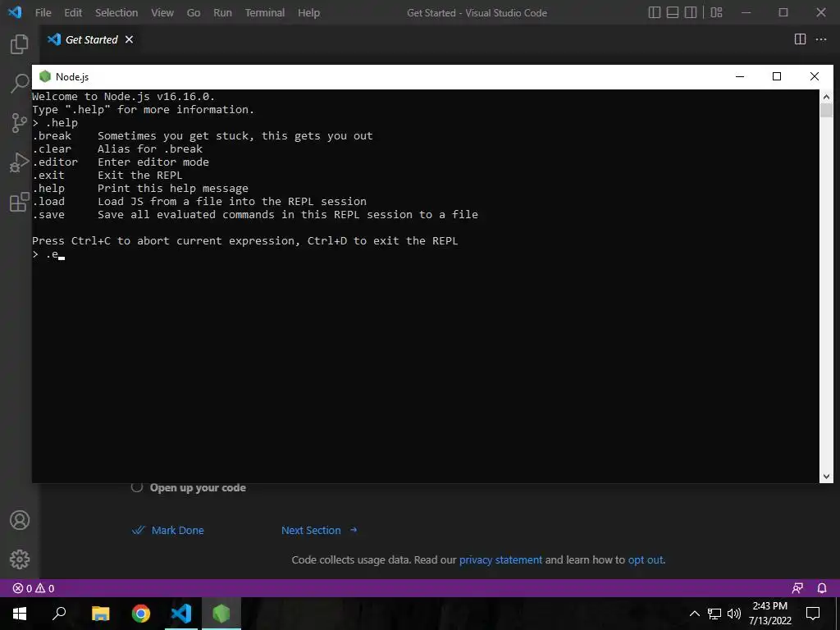Open the Extensions view
This screenshot has height=630, width=840.
coord(20,202)
